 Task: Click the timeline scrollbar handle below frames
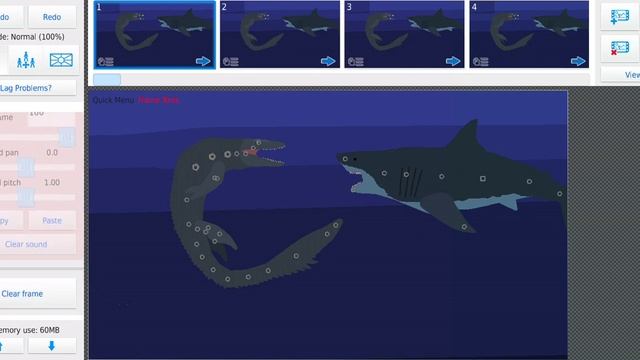tap(107, 79)
